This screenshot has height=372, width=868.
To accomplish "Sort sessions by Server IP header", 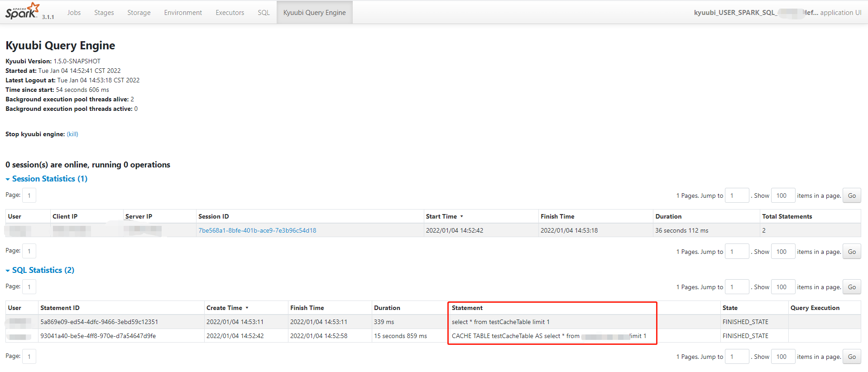I will tap(139, 216).
